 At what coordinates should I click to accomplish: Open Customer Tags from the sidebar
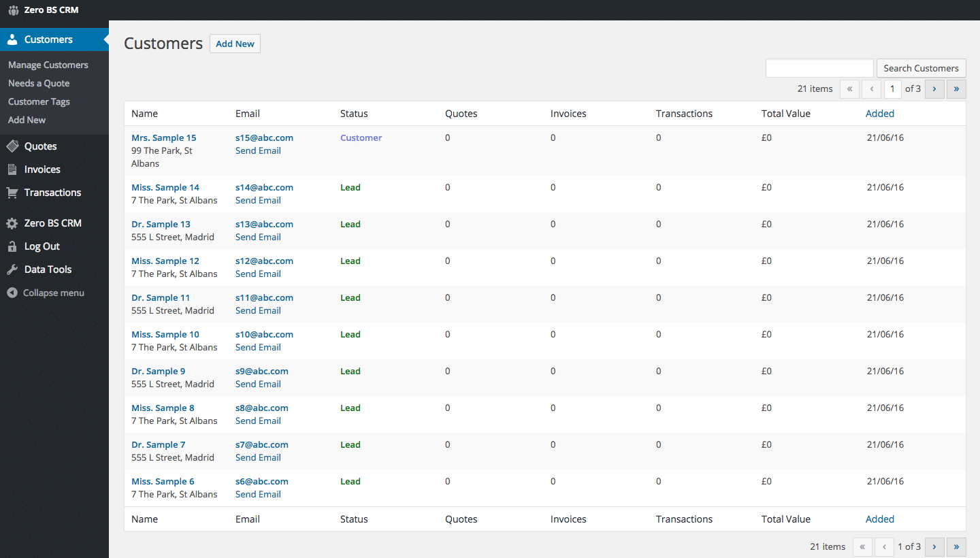click(x=39, y=101)
